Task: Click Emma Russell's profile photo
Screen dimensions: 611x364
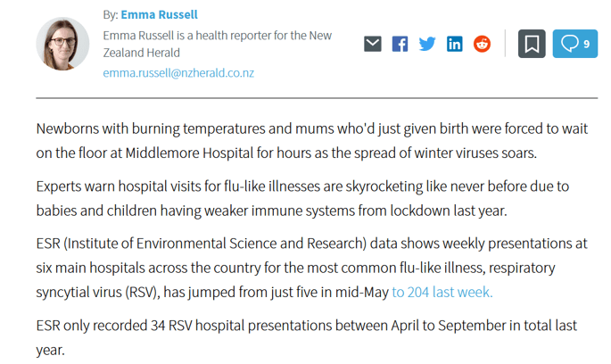Action: click(x=62, y=45)
